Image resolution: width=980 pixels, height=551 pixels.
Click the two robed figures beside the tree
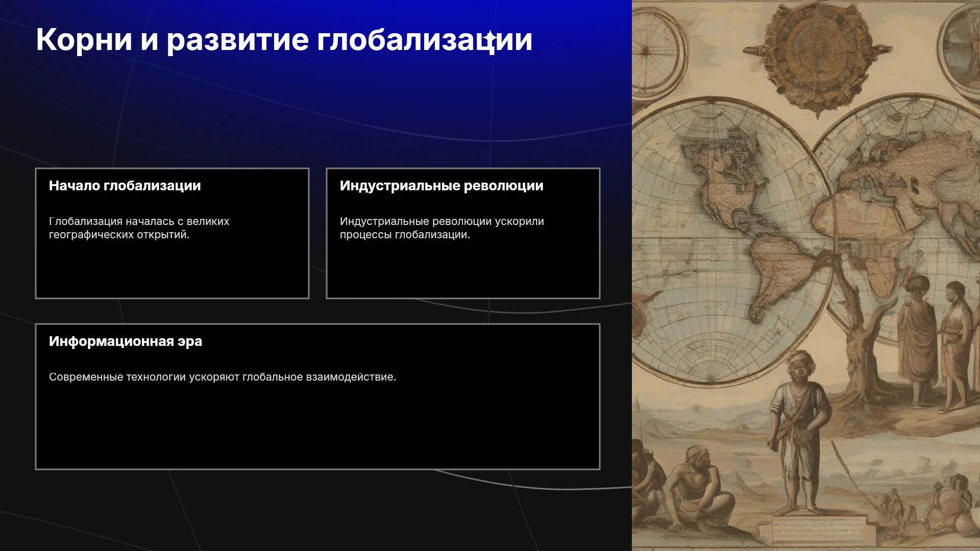pos(934,342)
